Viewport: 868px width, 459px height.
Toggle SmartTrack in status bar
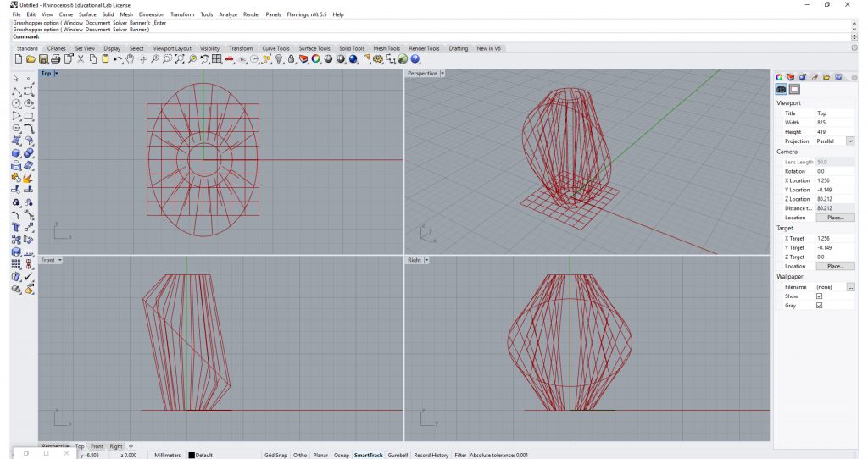tap(369, 455)
